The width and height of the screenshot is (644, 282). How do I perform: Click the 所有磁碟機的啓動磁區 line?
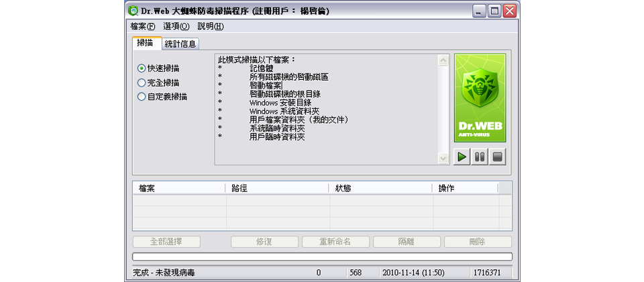coord(288,77)
